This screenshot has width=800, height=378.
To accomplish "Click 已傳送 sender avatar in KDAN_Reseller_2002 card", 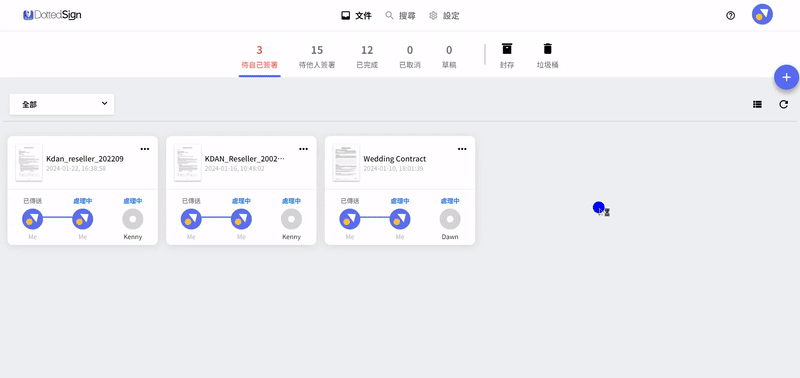I will point(191,219).
